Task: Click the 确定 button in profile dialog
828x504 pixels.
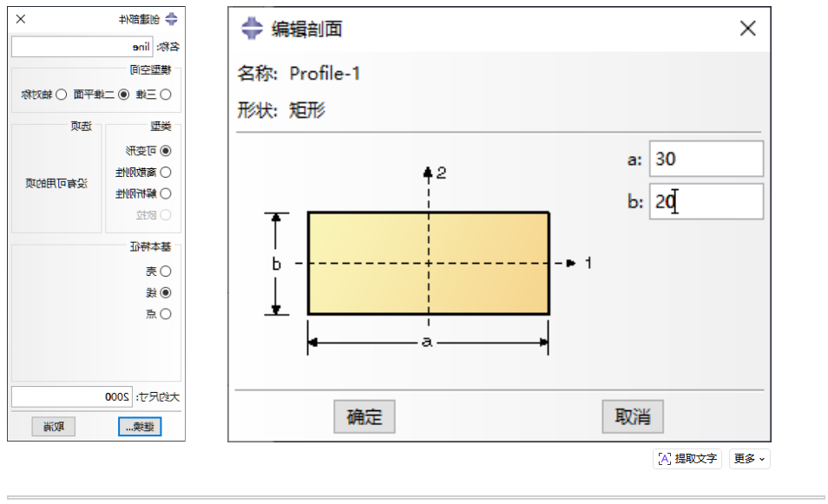Action: 365,416
